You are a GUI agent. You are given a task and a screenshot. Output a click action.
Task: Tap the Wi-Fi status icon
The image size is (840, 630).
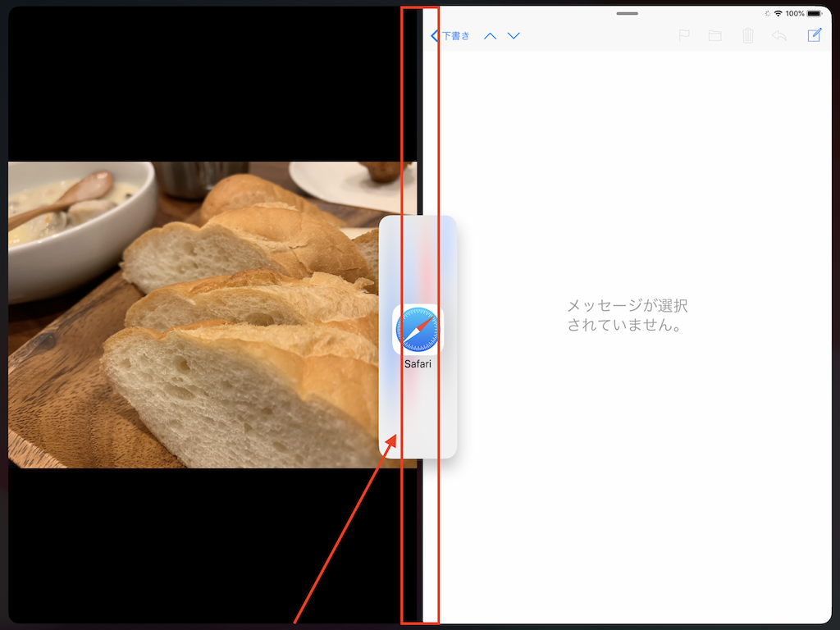coord(778,14)
